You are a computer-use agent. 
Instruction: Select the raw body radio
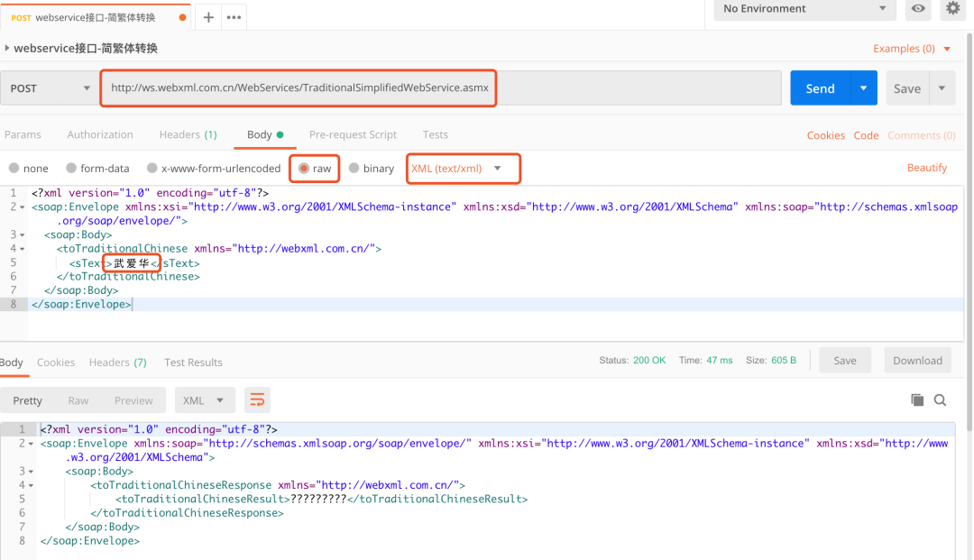pos(304,169)
